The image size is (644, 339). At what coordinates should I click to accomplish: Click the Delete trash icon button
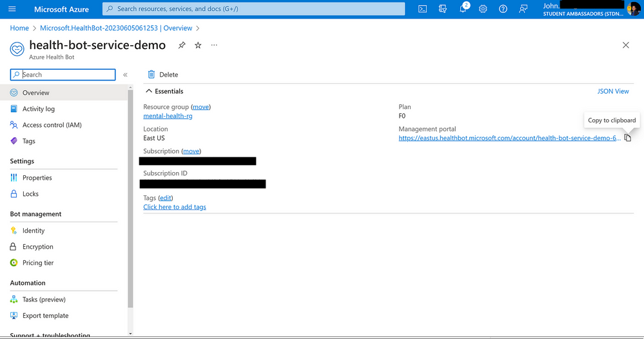(x=163, y=74)
